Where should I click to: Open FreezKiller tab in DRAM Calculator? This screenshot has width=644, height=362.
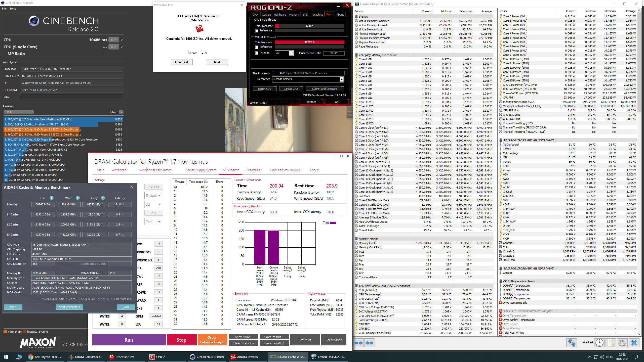[254, 170]
